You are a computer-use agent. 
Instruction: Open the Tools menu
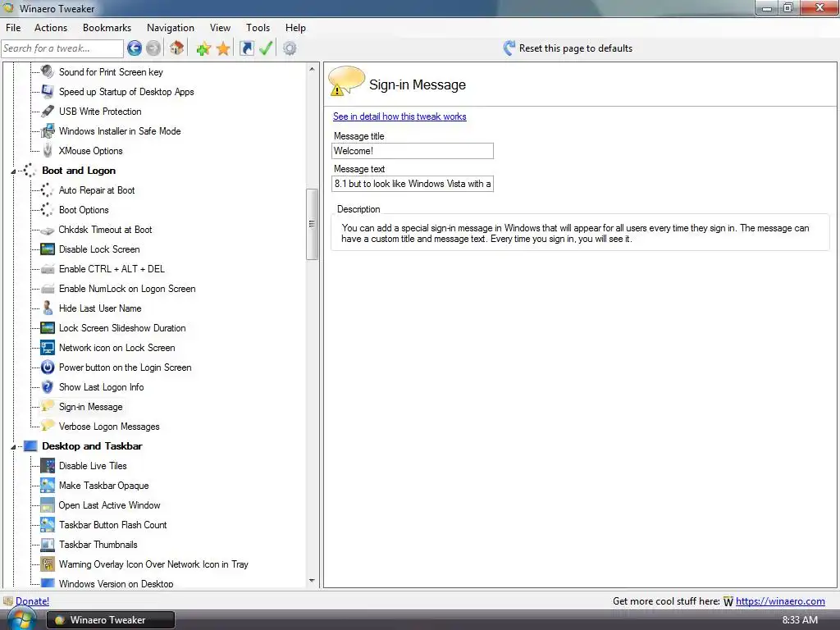(258, 28)
